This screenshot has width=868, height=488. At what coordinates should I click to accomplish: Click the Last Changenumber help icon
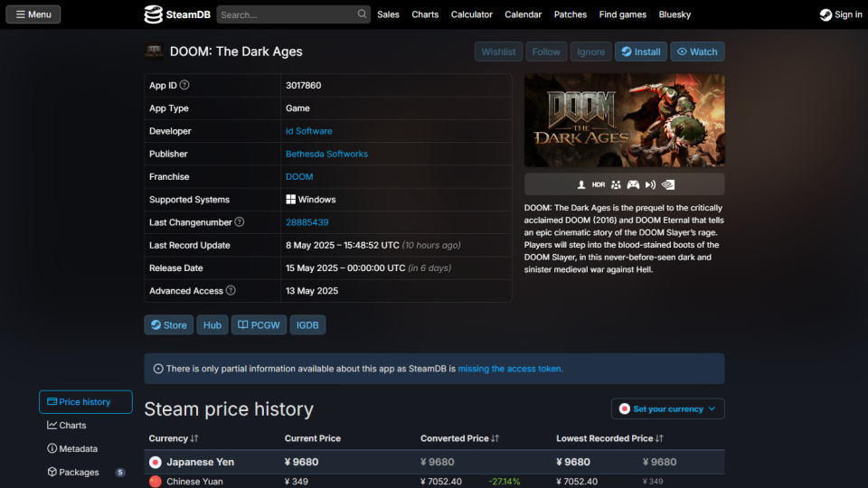point(239,222)
